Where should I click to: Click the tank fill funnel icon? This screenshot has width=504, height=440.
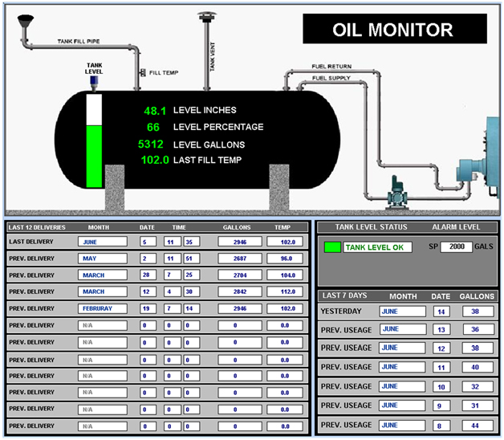tap(26, 22)
